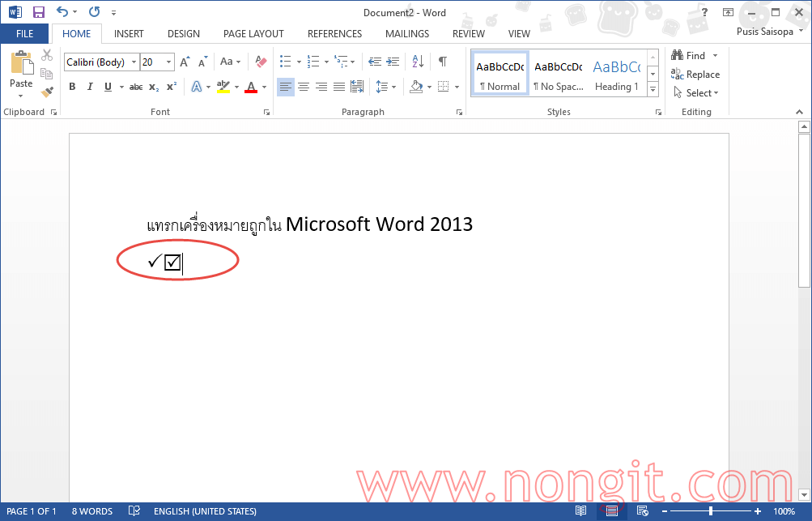
Task: Click the Save icon in quick access toolbar
Action: [38, 12]
